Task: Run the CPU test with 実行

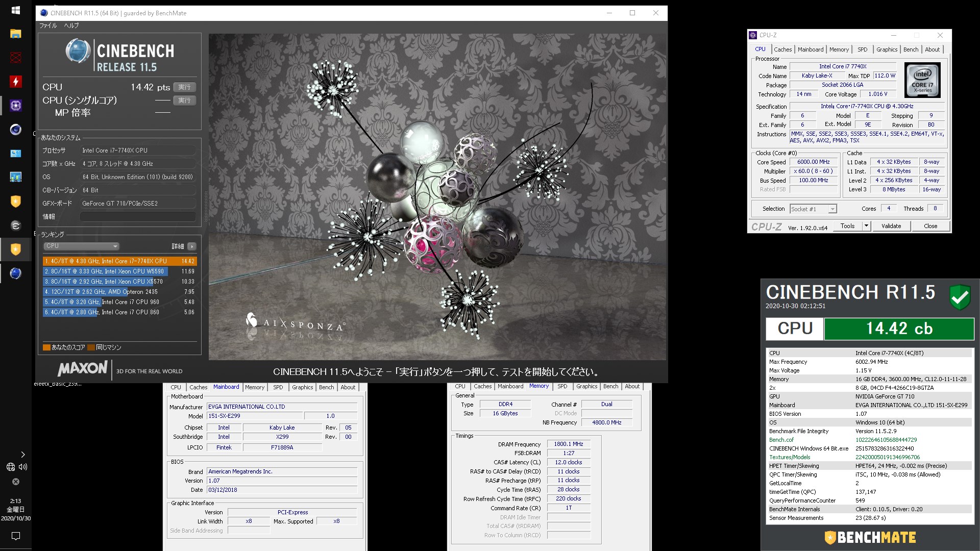Action: click(x=185, y=87)
